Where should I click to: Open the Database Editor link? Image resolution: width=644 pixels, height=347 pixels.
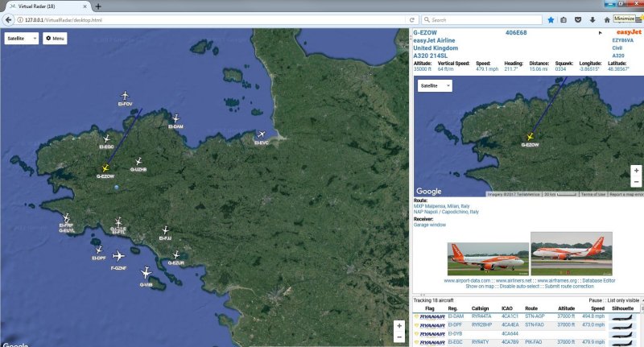599,280
